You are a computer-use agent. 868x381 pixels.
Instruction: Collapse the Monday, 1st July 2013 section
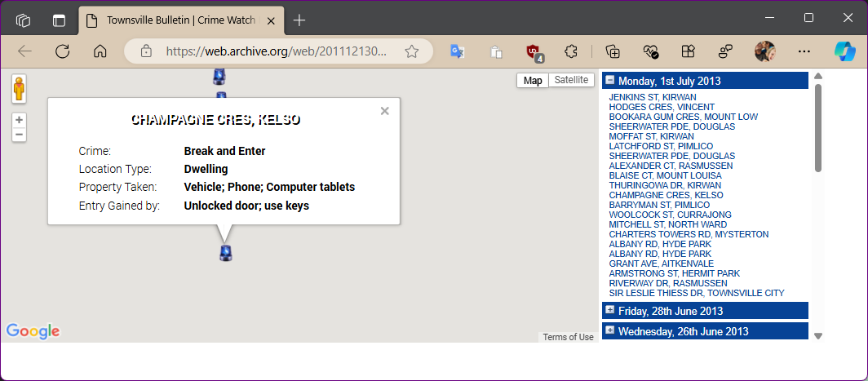click(x=610, y=81)
